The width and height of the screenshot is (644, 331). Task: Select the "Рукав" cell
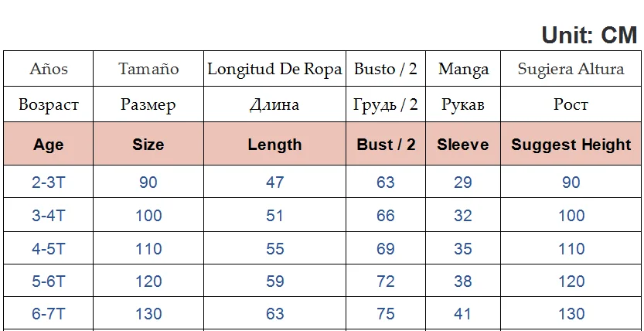pos(463,104)
